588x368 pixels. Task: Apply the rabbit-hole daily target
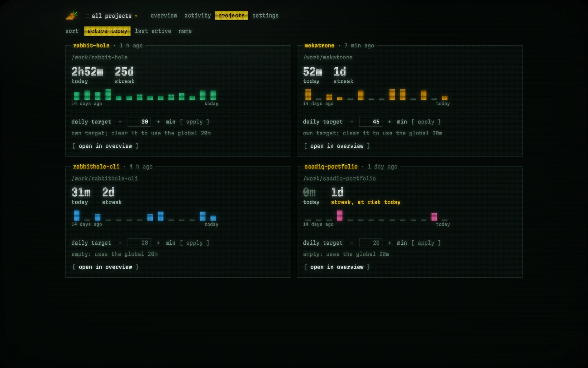pyautogui.click(x=194, y=122)
